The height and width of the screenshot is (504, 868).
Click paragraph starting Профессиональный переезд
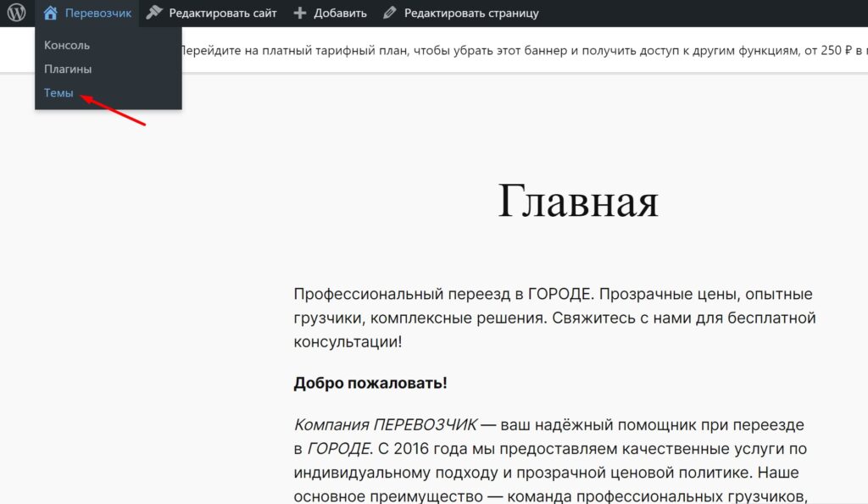click(554, 318)
